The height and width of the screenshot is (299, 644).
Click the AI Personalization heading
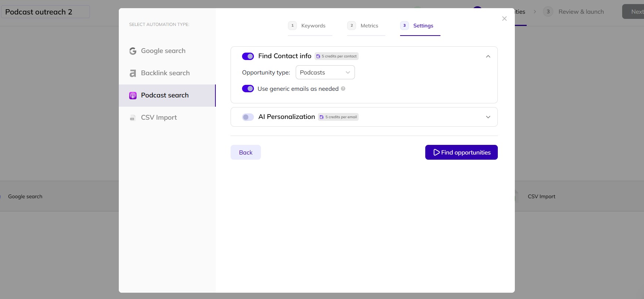286,117
